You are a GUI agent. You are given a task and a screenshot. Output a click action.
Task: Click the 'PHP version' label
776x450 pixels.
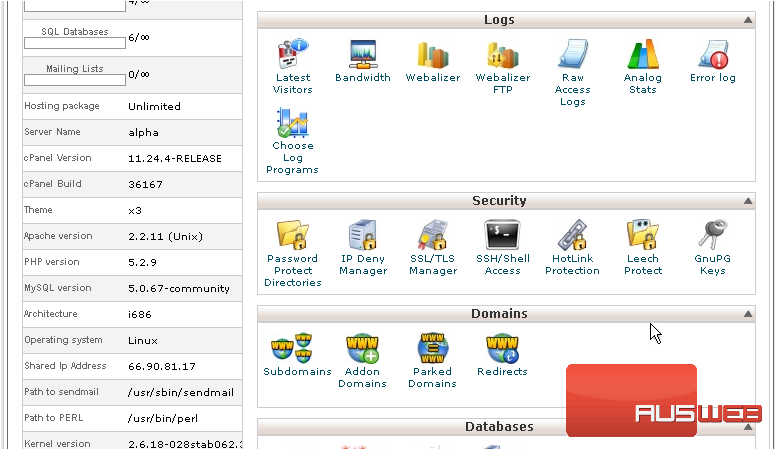[x=51, y=262]
